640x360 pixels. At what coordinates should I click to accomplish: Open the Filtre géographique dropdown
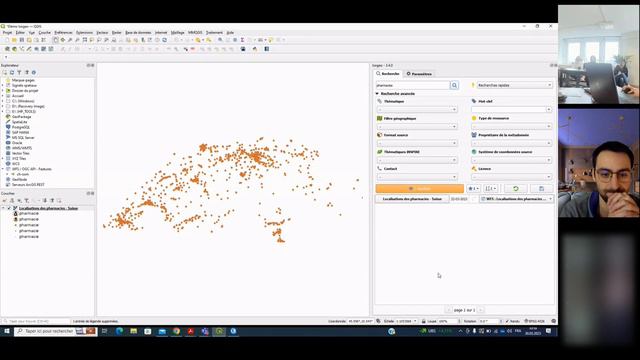coord(417,127)
